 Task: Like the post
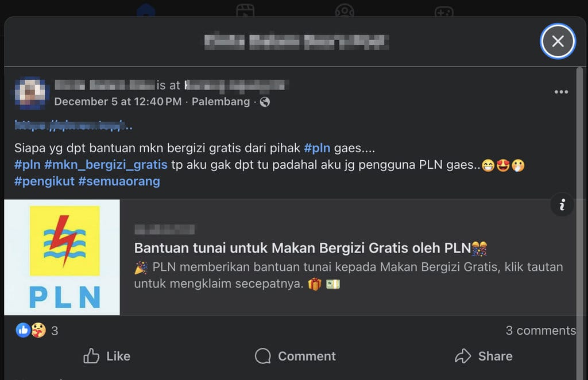point(107,356)
